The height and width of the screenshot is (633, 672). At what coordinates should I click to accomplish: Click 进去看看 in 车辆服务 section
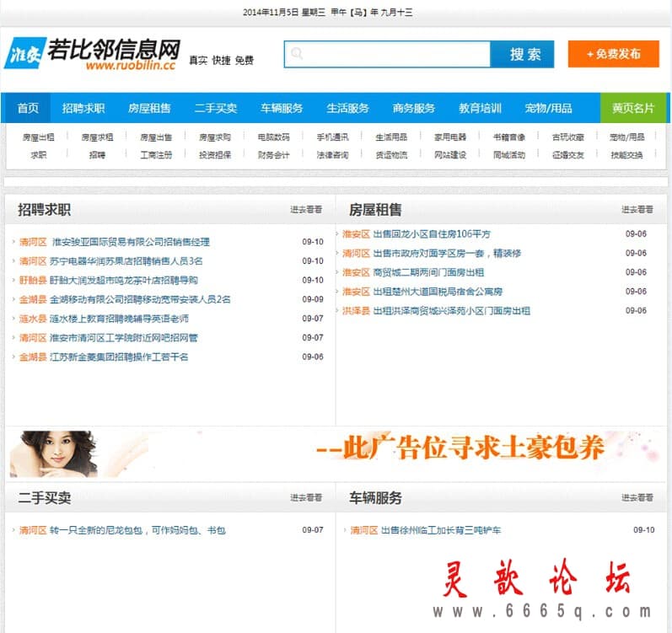[x=637, y=497]
